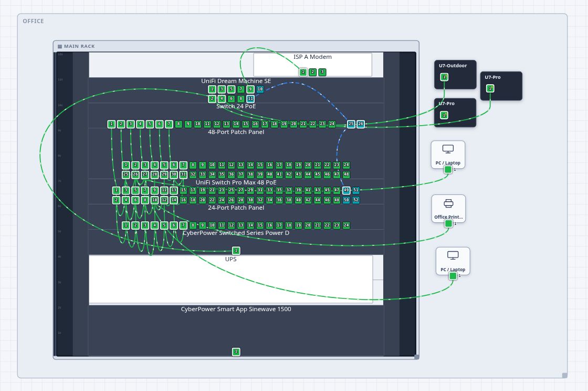
Task: Click the ISP A Modem label
Action: pos(312,57)
